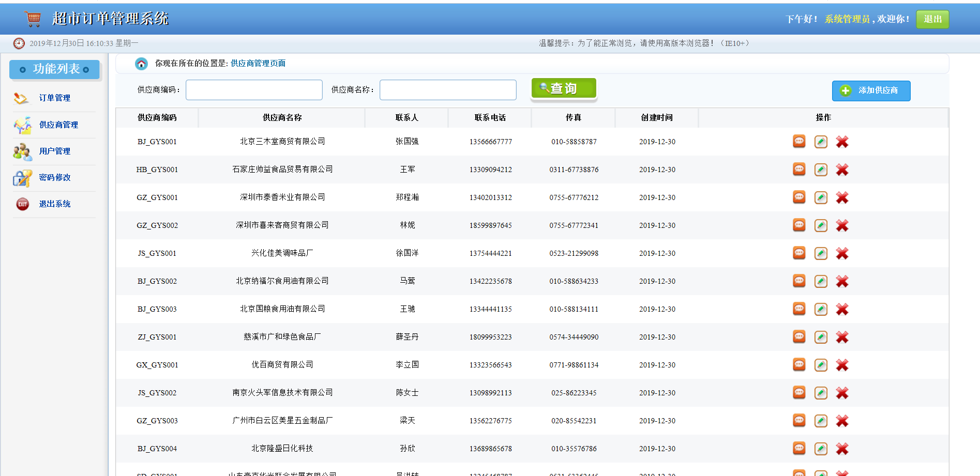
Task: Select cell 石家庄帅益食品贸易有限公司
Action: tap(282, 169)
